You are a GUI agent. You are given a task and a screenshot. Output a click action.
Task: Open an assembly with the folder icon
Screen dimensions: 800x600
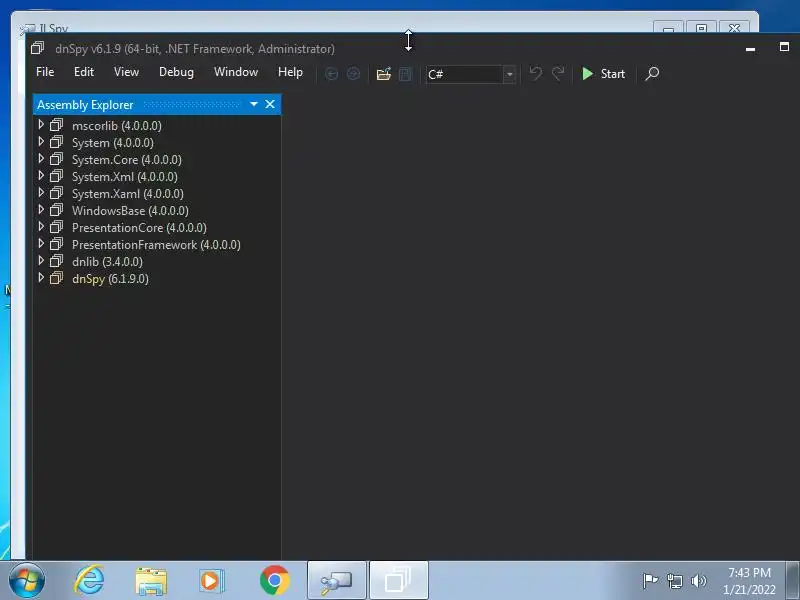384,74
